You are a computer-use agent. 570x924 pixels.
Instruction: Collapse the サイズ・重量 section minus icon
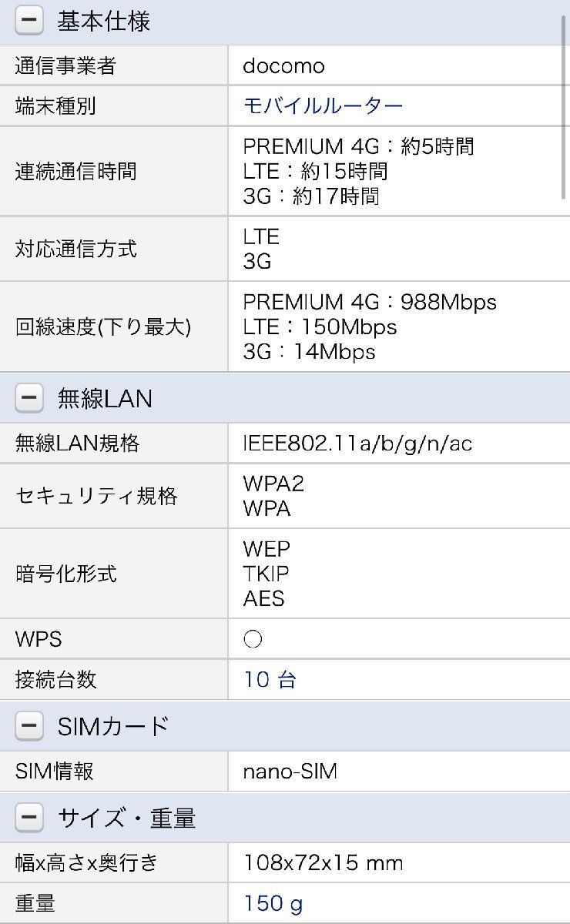coord(29,818)
